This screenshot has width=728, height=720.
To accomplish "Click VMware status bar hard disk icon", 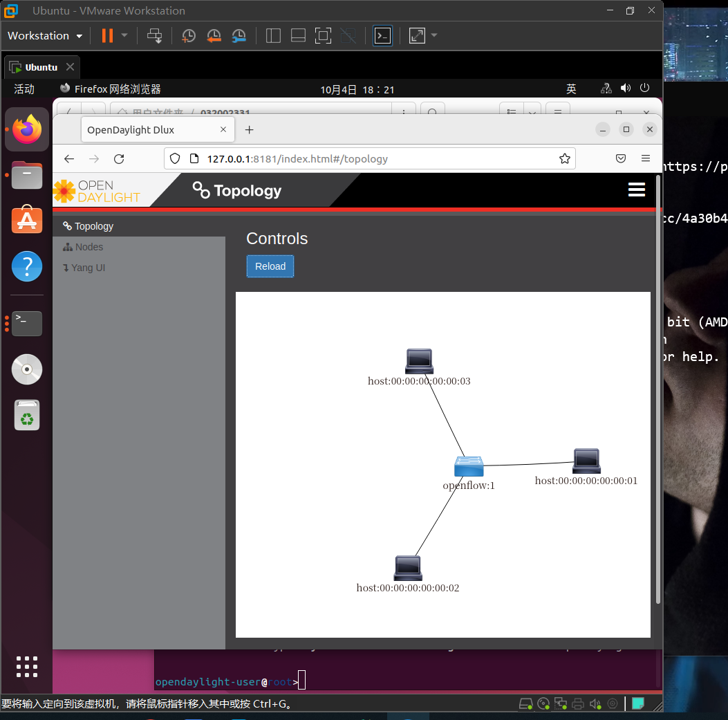I will coord(525,704).
